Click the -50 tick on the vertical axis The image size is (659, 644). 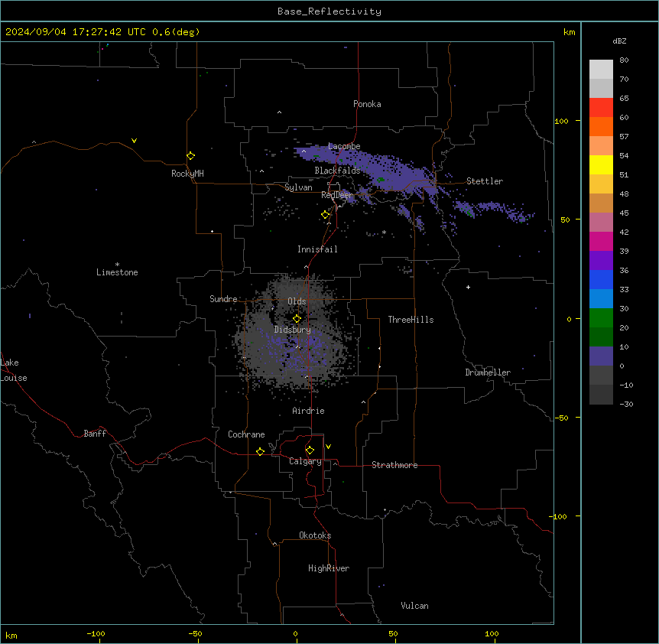pos(561,418)
